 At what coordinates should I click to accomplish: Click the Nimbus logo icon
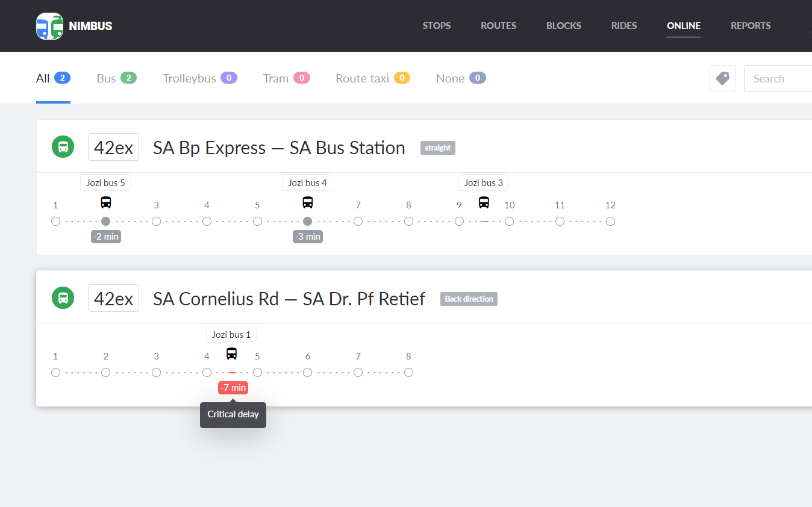coord(49,26)
